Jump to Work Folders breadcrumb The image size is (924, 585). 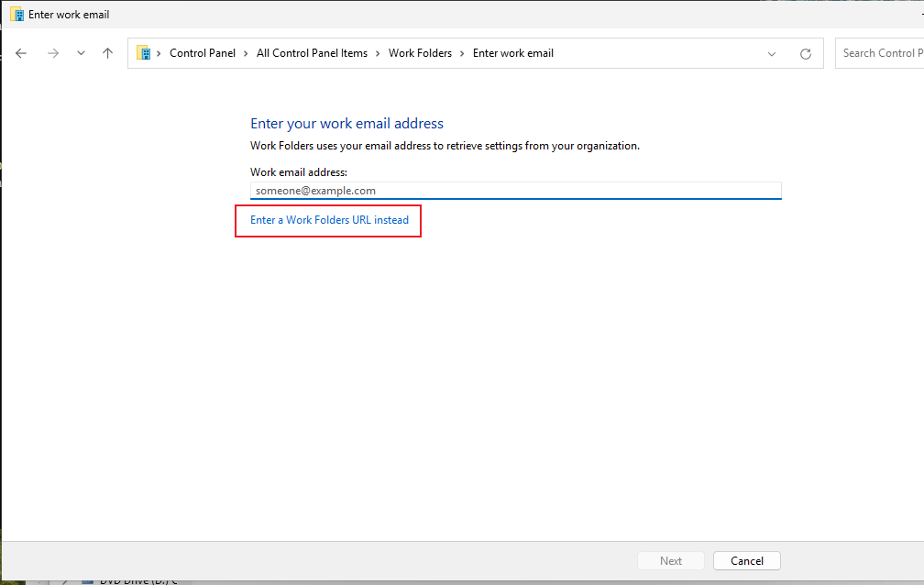pyautogui.click(x=420, y=53)
